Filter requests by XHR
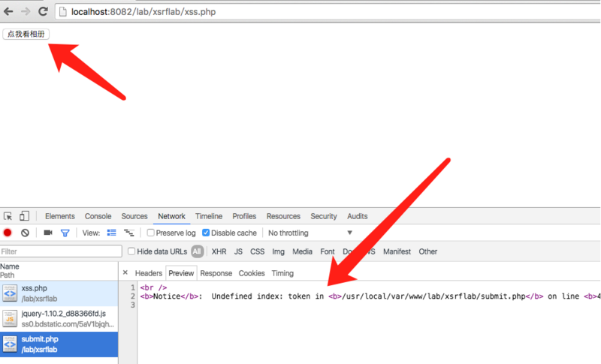This screenshot has width=601, height=364. pyautogui.click(x=219, y=251)
